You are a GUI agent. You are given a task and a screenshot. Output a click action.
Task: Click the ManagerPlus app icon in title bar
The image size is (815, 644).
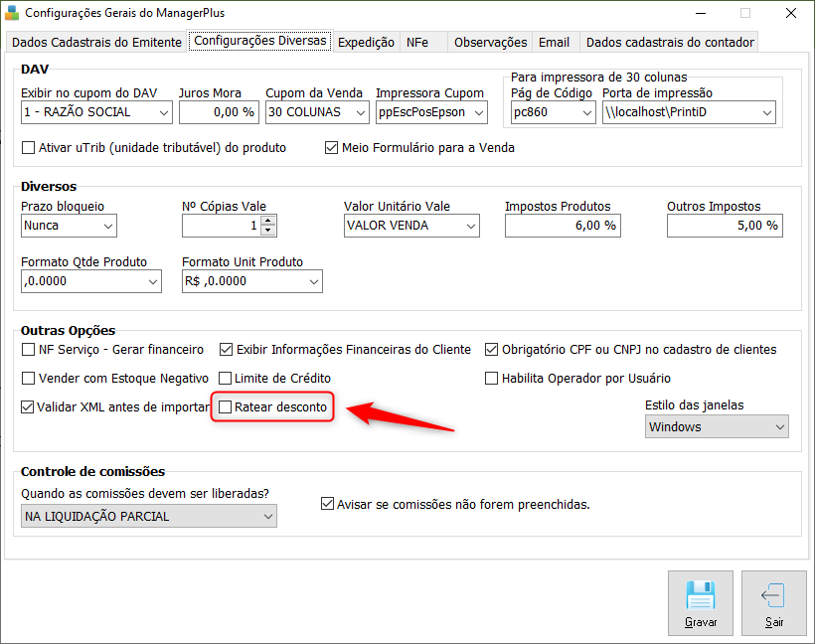[x=12, y=13]
